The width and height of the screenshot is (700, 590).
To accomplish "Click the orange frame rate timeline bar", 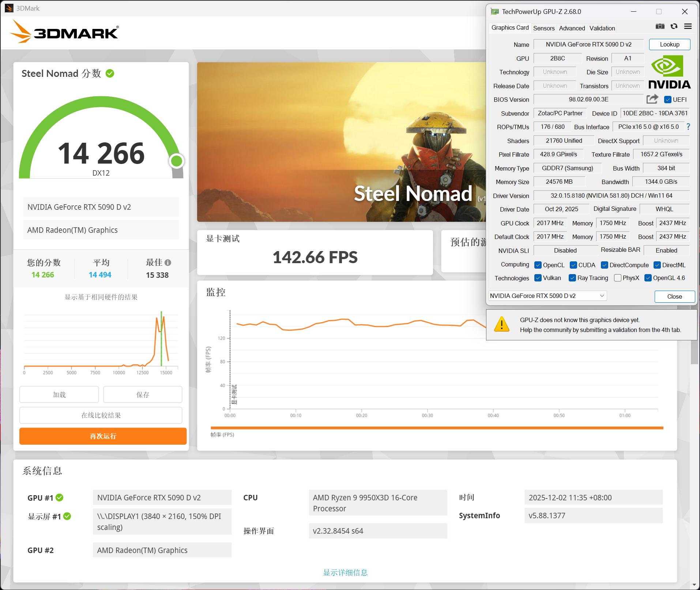I will click(437, 427).
